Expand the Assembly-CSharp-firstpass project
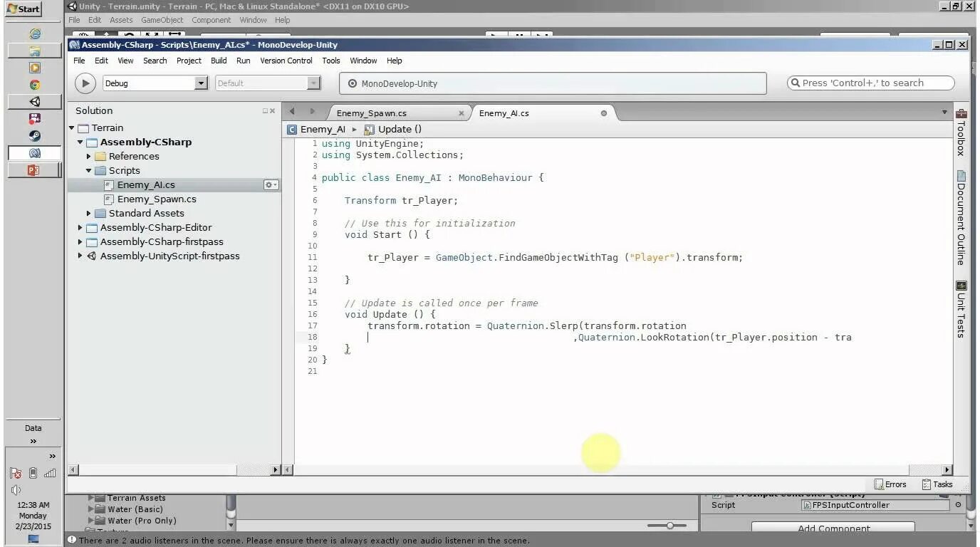 (x=80, y=242)
